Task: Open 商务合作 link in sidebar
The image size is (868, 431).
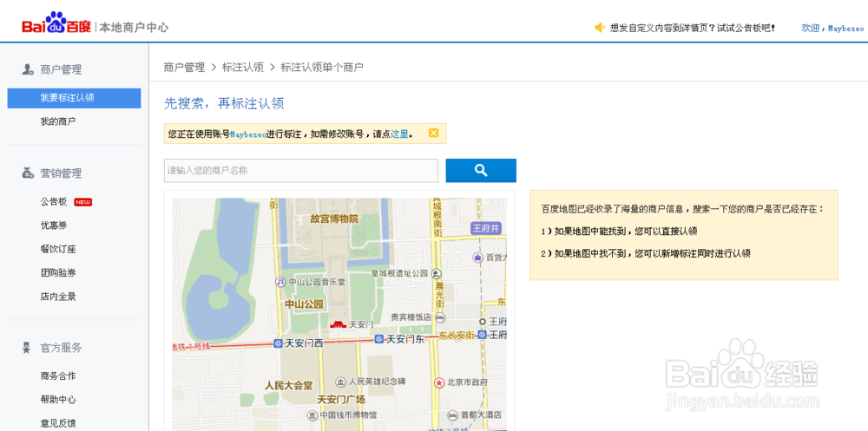Action: coord(58,375)
